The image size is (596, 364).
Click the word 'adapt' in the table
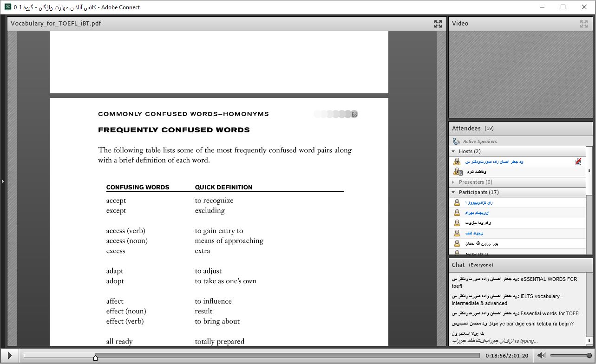[115, 271]
